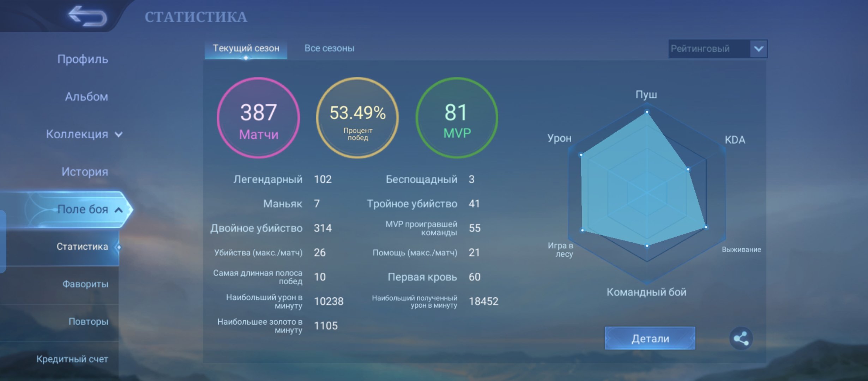
Task: Open Кредитный счет in the sidebar
Action: 72,359
